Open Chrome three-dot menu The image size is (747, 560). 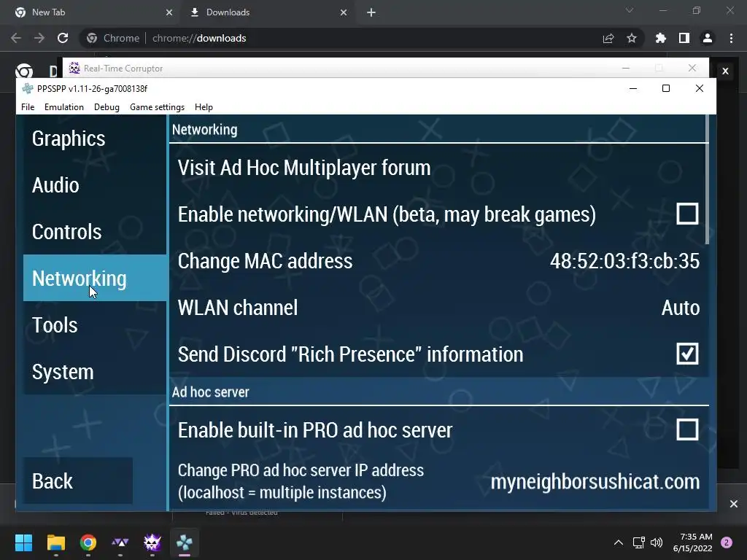[x=731, y=38]
